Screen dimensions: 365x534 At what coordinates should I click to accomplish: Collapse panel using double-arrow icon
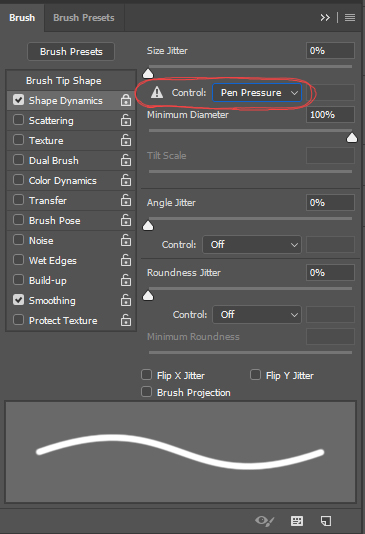pyautogui.click(x=325, y=17)
